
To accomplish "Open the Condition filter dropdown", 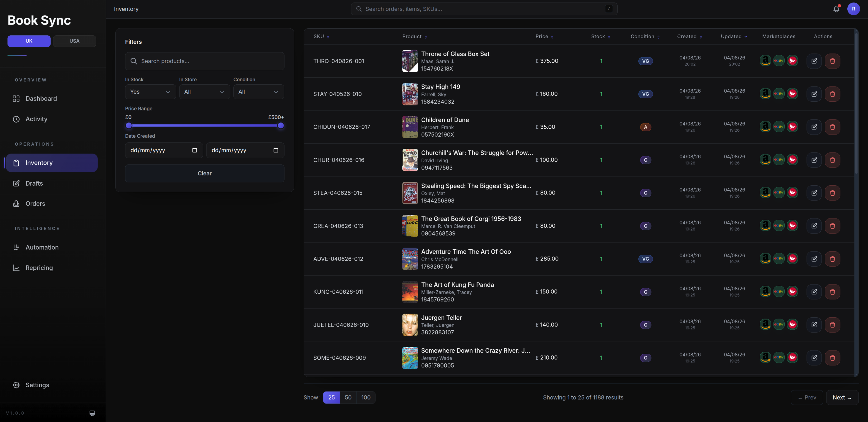I will click(x=258, y=91).
